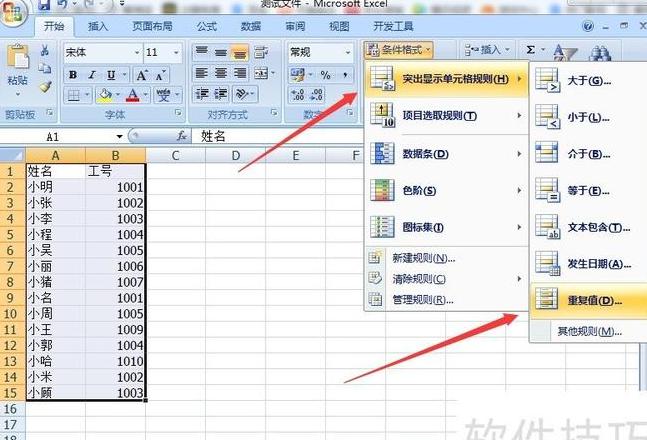This screenshot has width=647, height=440.
Task: Decrease font size with the small A icon
Action: coord(160,75)
